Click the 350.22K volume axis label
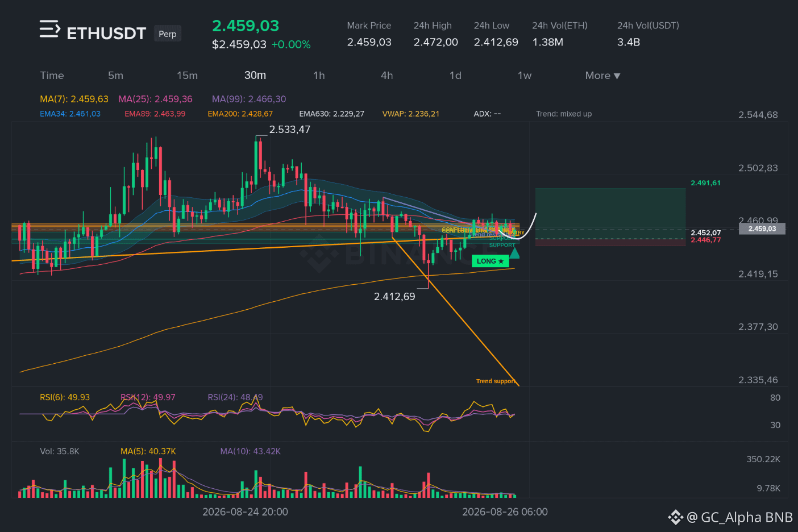This screenshot has height=532, width=798. (763, 459)
